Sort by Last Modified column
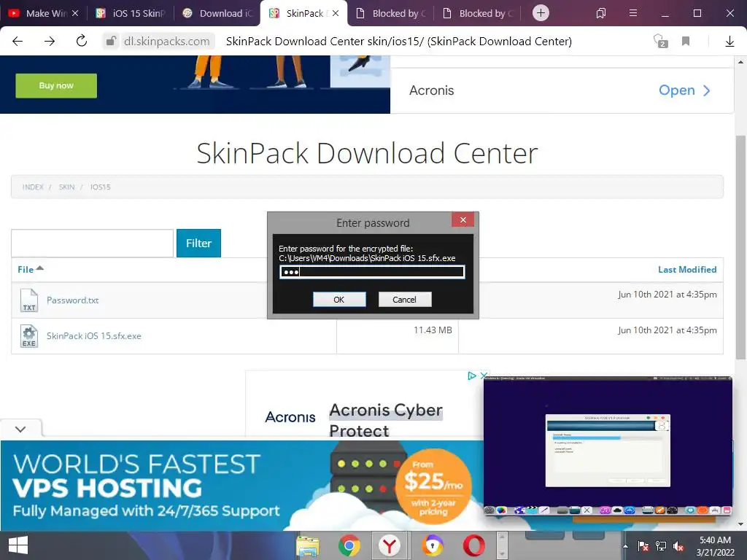 [x=687, y=270]
